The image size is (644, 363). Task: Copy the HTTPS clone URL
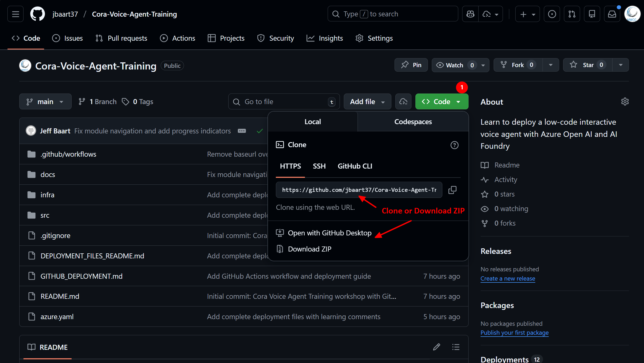[452, 190]
